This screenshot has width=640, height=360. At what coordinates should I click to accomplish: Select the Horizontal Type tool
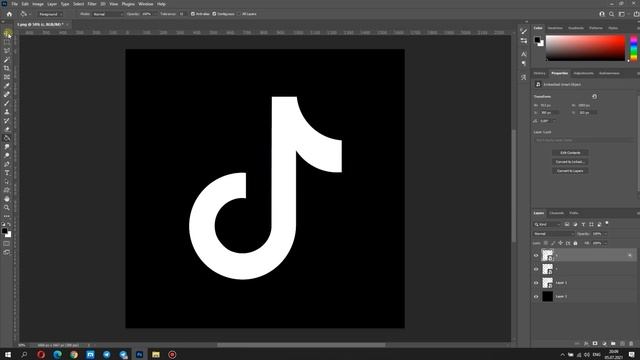click(7, 173)
